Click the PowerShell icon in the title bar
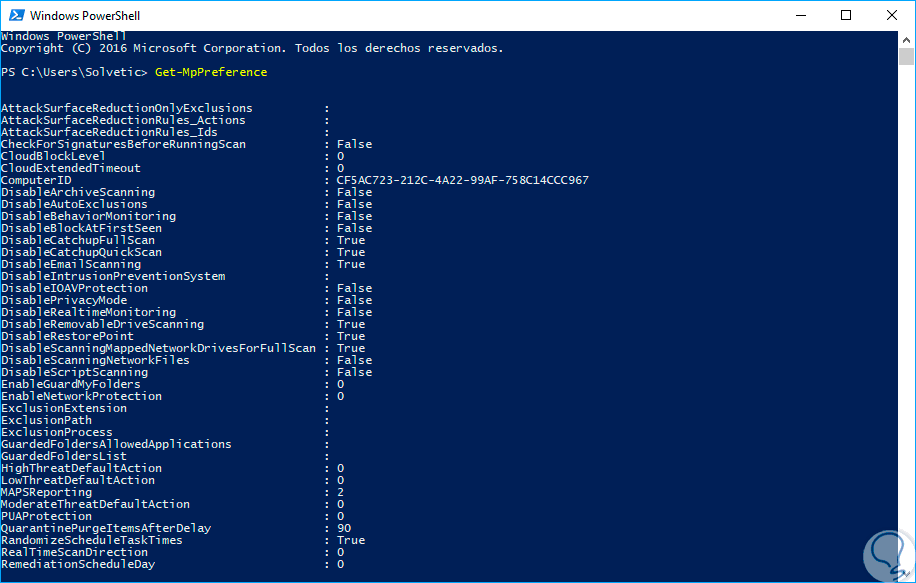This screenshot has height=583, width=916. click(16, 16)
